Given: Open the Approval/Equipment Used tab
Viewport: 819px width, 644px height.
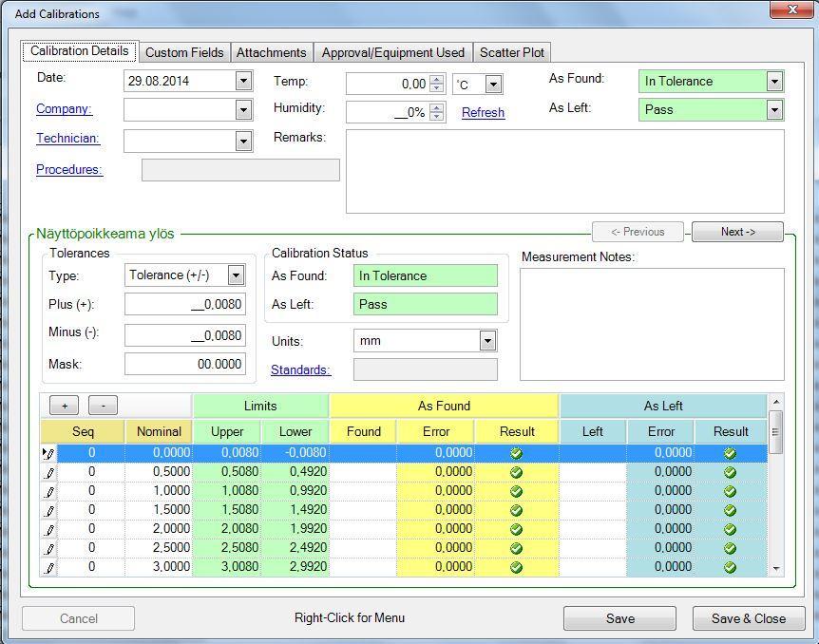Looking at the screenshot, I should click(x=392, y=52).
